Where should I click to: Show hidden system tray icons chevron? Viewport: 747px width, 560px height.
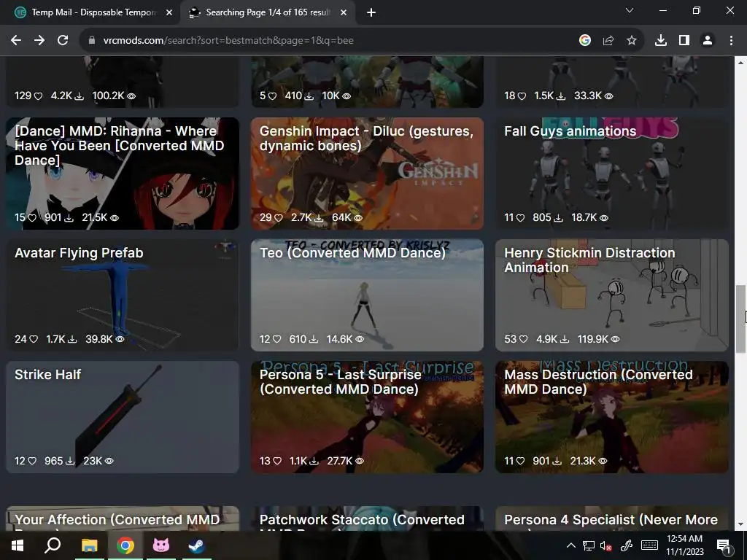(570, 545)
